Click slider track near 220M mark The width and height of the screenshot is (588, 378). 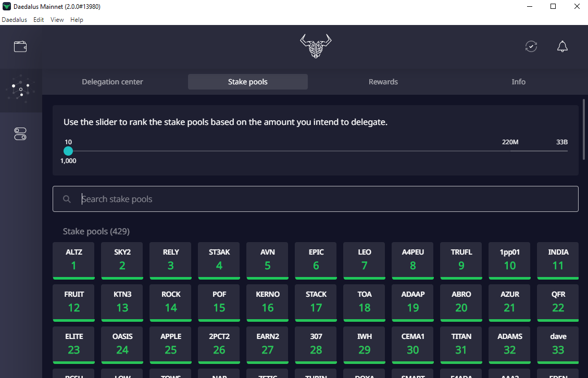(x=510, y=151)
